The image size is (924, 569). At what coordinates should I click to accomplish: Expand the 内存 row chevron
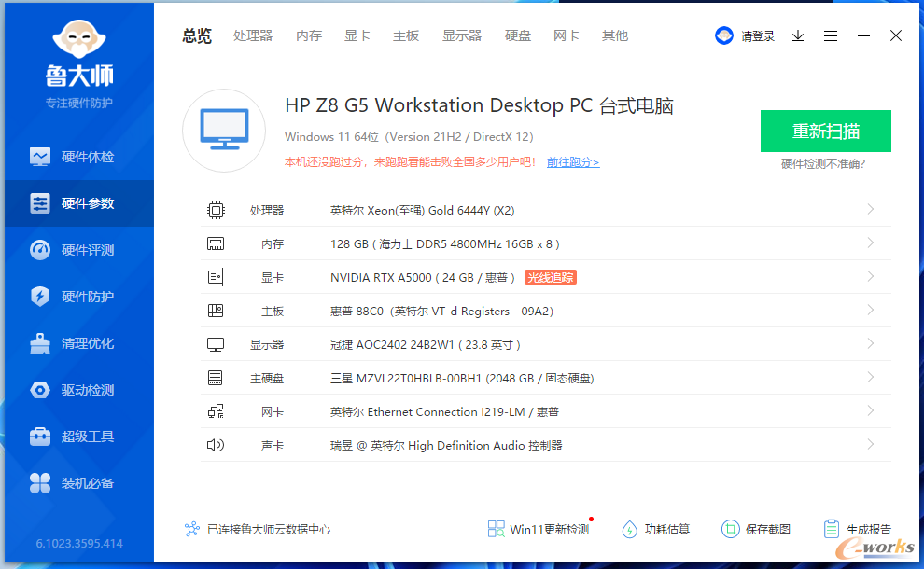tap(871, 243)
